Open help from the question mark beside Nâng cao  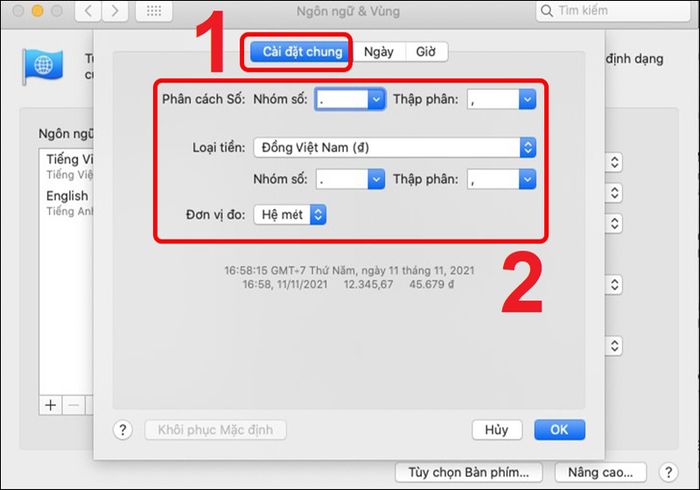(668, 472)
